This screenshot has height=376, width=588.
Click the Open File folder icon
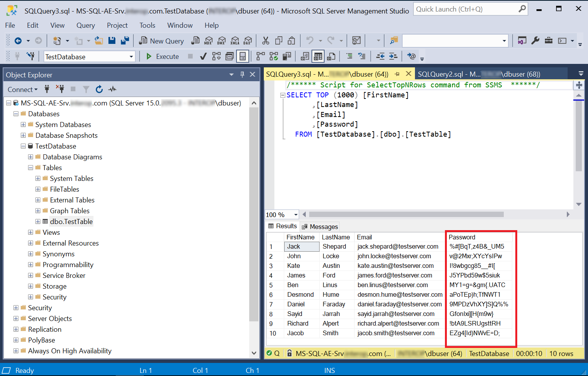[99, 41]
